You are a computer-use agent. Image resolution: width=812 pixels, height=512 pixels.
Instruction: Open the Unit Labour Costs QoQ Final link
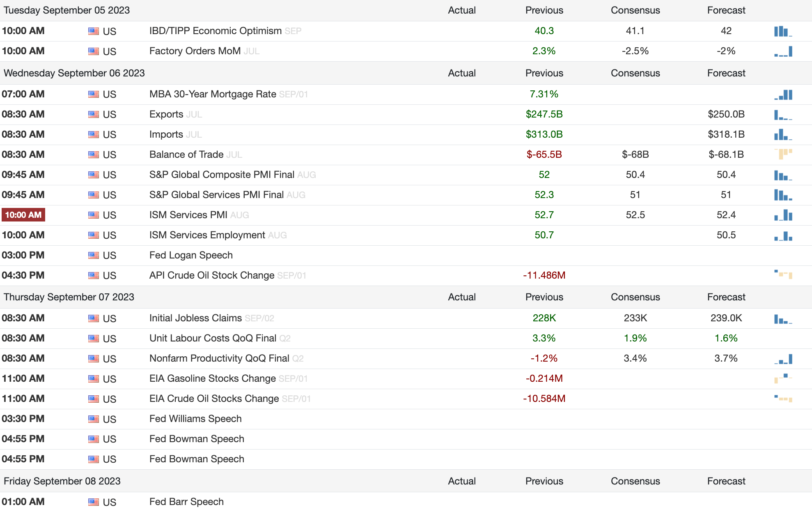click(x=213, y=338)
